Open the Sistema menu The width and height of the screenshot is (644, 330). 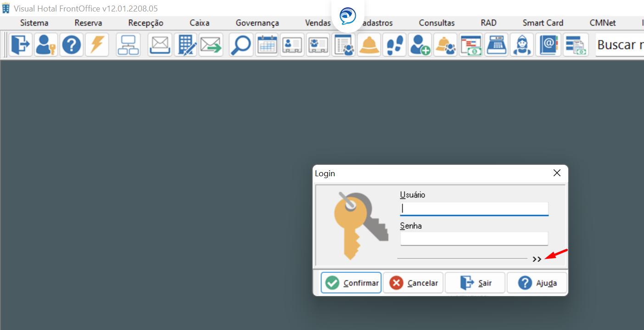[34, 23]
